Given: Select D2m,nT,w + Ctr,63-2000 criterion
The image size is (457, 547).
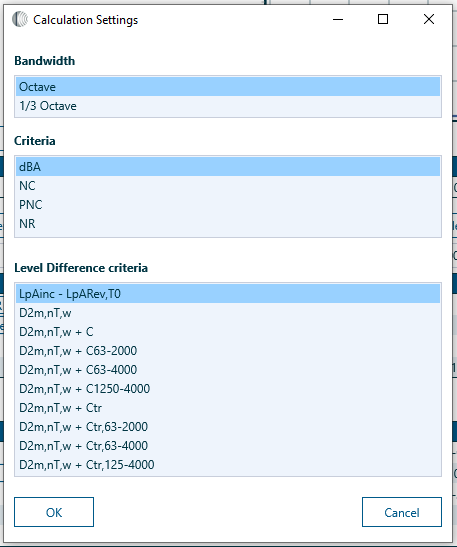Looking at the screenshot, I should click(x=228, y=427).
